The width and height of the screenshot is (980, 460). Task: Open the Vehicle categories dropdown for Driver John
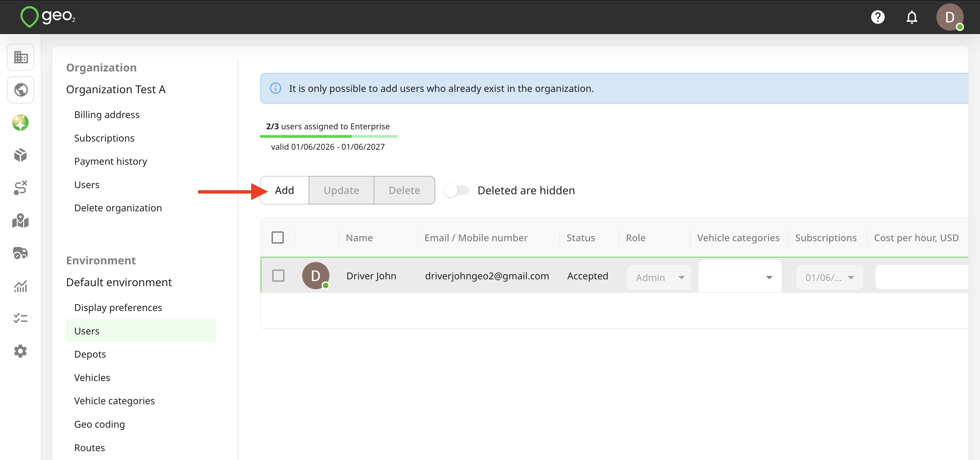pos(739,276)
